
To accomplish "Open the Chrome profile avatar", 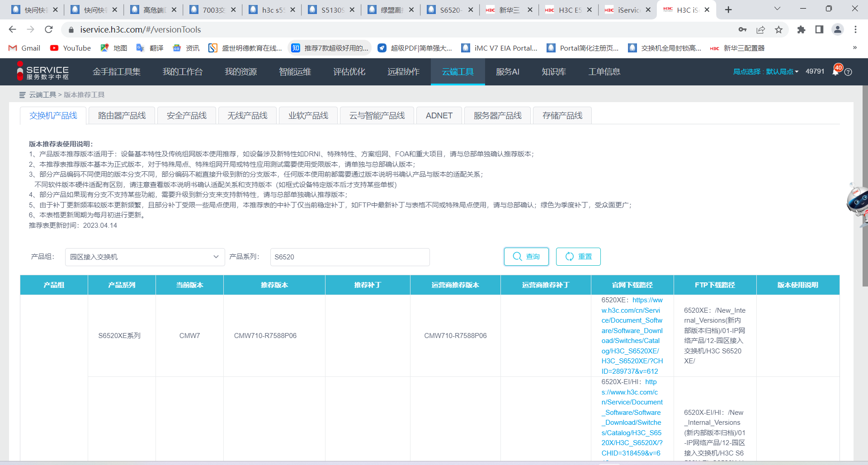I will (837, 30).
